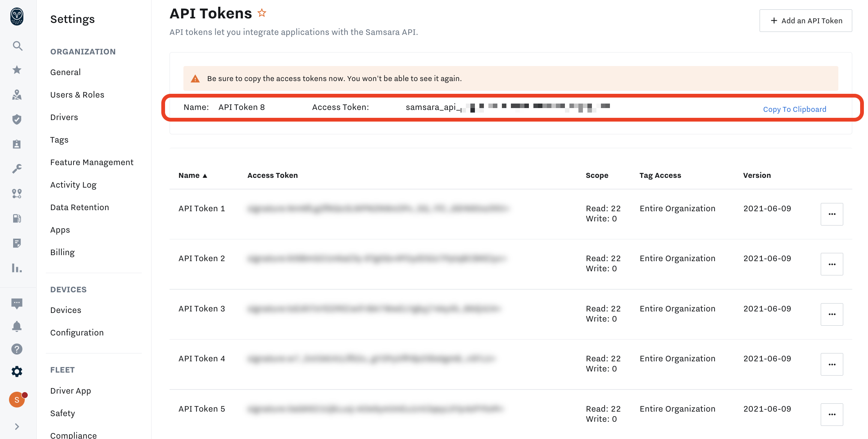Open the starred favorites sidebar icon
Screen dimensions: 868x439
click(17, 70)
